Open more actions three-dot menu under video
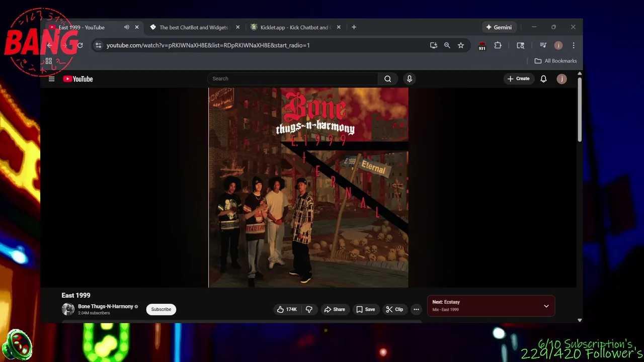Screen dimensions: 644x362 pos(416,309)
